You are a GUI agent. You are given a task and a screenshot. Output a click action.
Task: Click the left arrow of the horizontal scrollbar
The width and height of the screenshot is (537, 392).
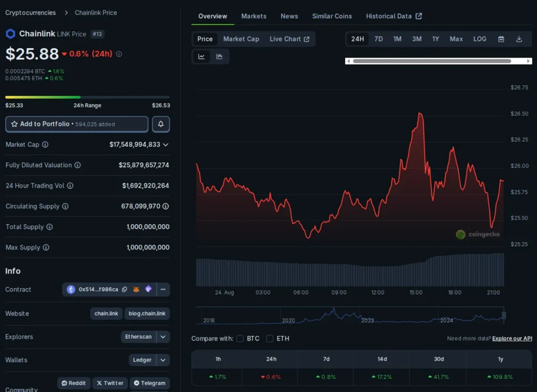point(348,61)
